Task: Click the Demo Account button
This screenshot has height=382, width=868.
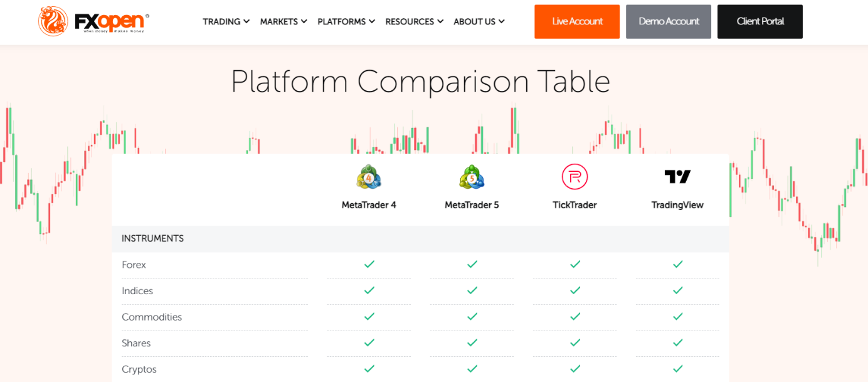Action: click(x=668, y=21)
